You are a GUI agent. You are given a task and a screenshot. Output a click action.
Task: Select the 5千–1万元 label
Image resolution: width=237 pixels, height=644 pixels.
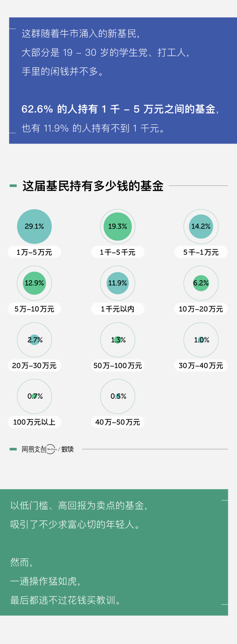(201, 252)
